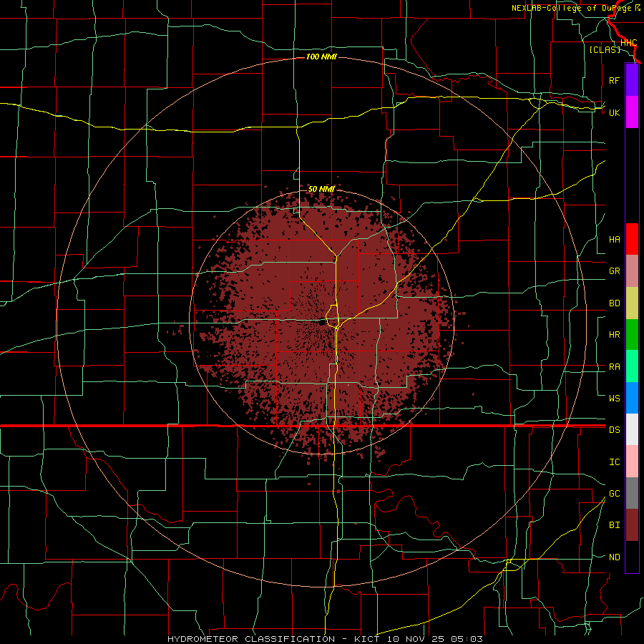Select the BI brown legend swatch

click(x=632, y=525)
